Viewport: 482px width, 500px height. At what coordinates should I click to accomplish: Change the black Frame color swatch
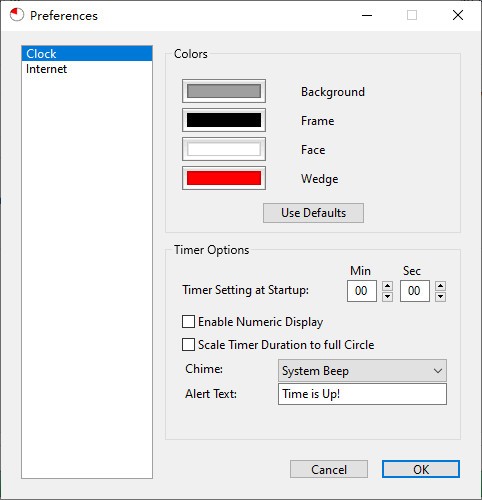tap(224, 120)
